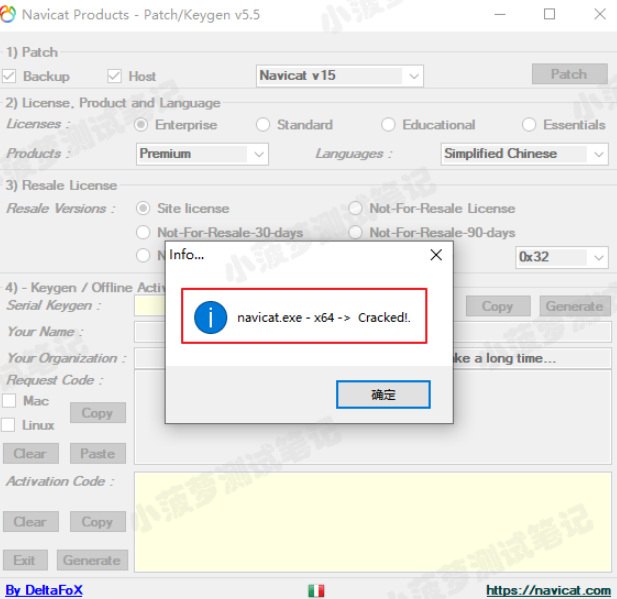Image resolution: width=617 pixels, height=599 pixels.
Task: Click Generate beside the Exit button
Action: point(92,560)
